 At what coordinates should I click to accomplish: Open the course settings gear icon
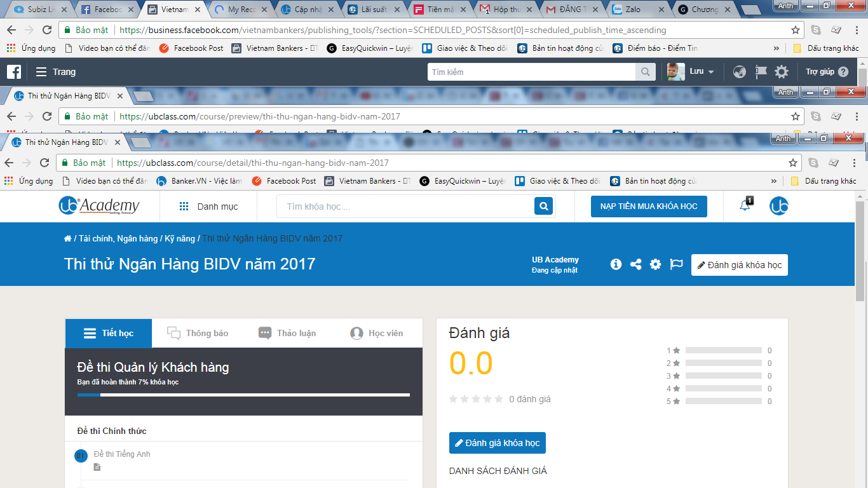click(656, 264)
